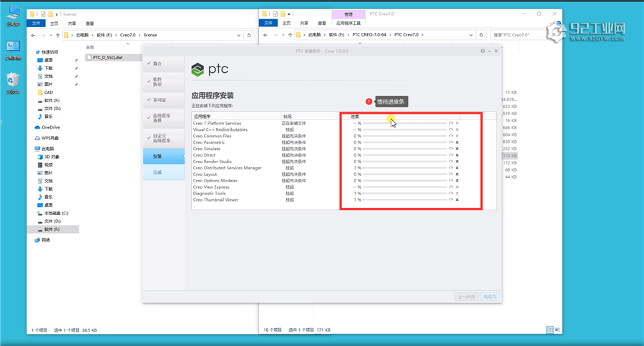This screenshot has width=644, height=346.
Task: Cancel the Creo Layout installation with its X
Action: pos(457,174)
